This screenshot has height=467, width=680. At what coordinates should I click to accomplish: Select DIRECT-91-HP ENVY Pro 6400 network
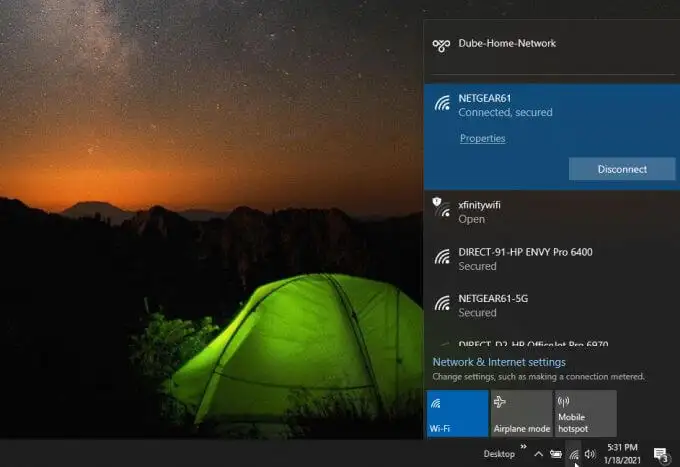(x=552, y=259)
